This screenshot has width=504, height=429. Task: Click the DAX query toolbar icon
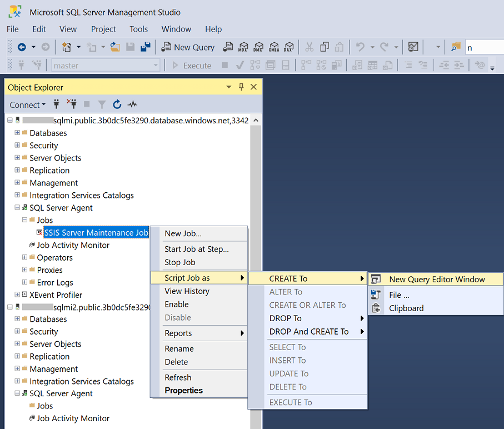click(288, 47)
